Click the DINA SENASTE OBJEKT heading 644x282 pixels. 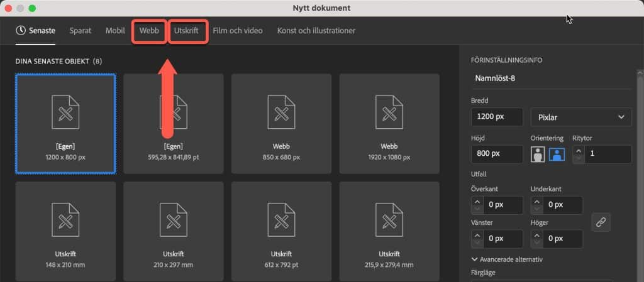(x=58, y=62)
